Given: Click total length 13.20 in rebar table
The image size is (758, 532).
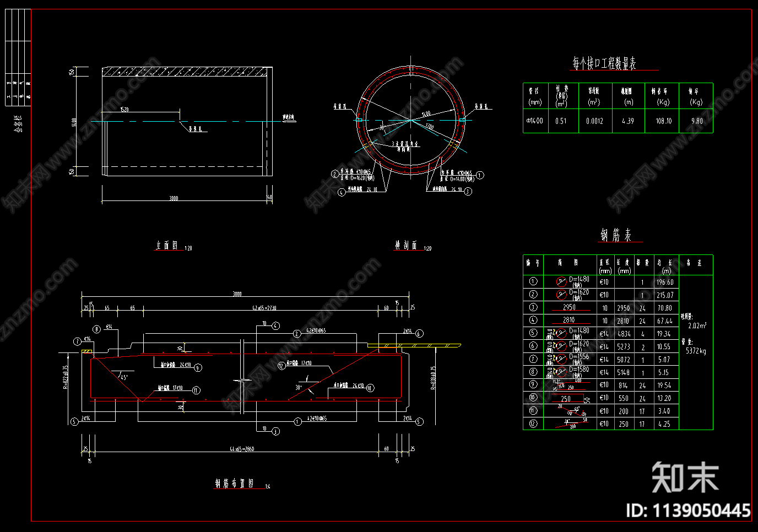Looking at the screenshot, I should [x=664, y=398].
